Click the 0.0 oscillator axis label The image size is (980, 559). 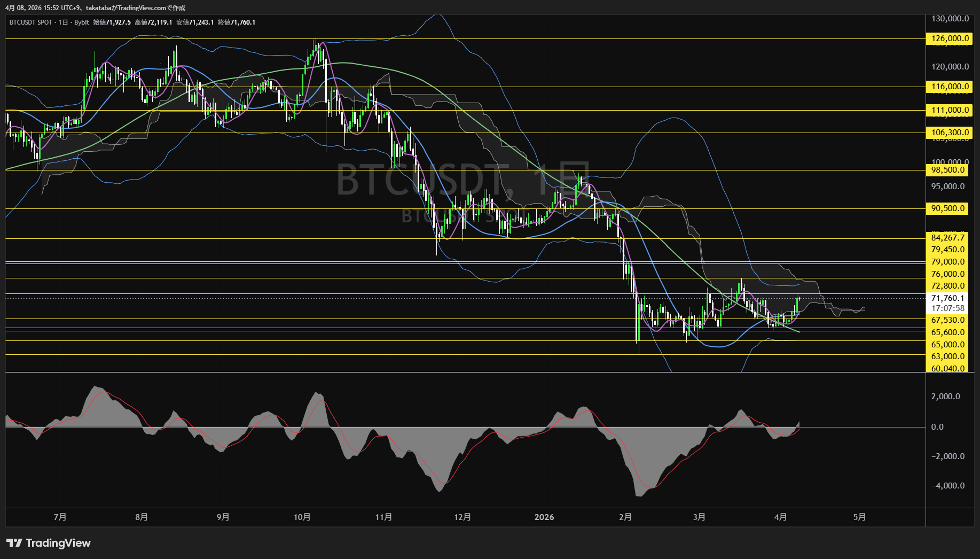pos(937,427)
